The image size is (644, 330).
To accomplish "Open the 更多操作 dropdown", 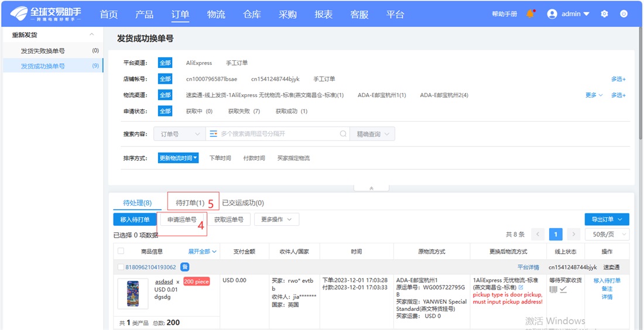I will [x=276, y=219].
